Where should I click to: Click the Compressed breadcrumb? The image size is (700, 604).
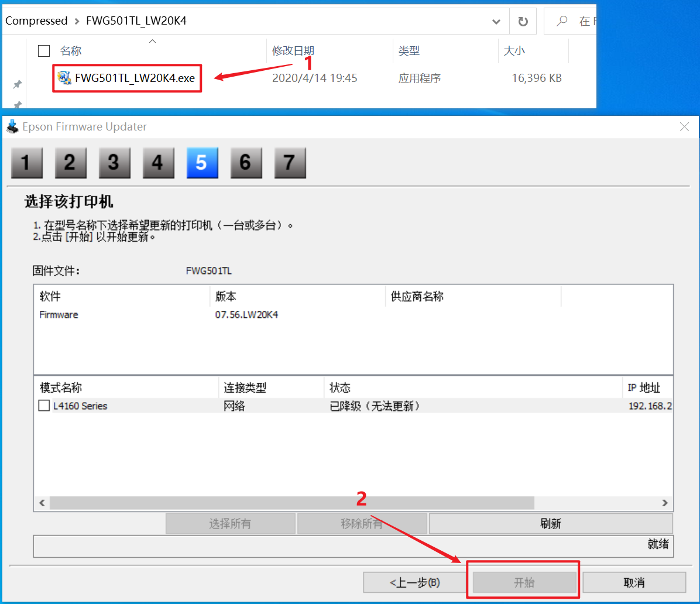[36, 21]
